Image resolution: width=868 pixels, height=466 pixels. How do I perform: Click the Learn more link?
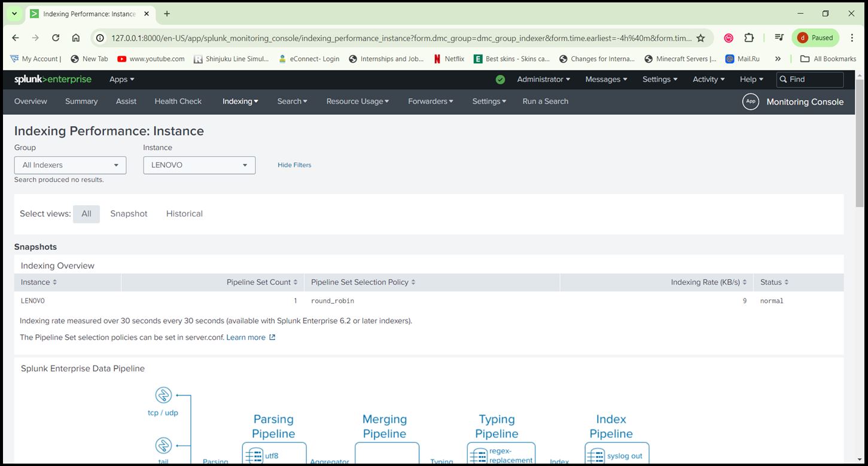[245, 337]
